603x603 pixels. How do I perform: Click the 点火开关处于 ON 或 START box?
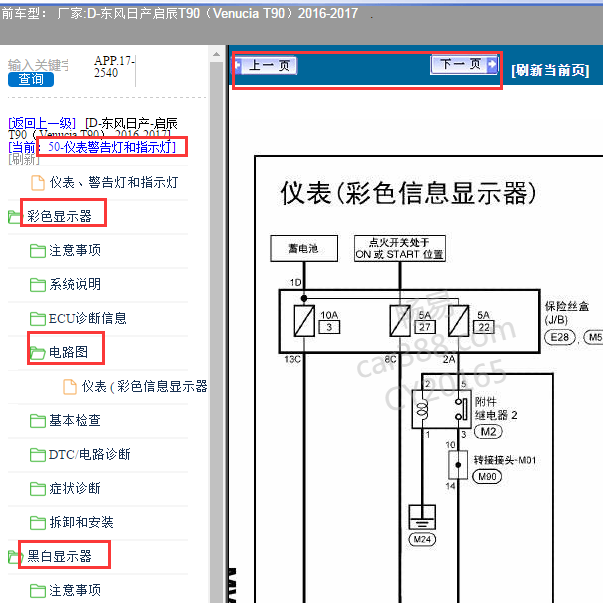point(400,248)
